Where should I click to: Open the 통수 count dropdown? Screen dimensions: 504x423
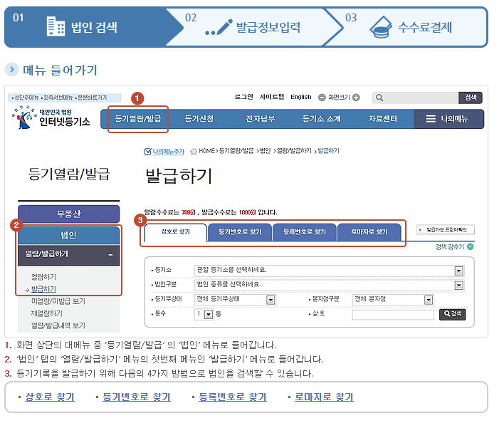(209, 314)
